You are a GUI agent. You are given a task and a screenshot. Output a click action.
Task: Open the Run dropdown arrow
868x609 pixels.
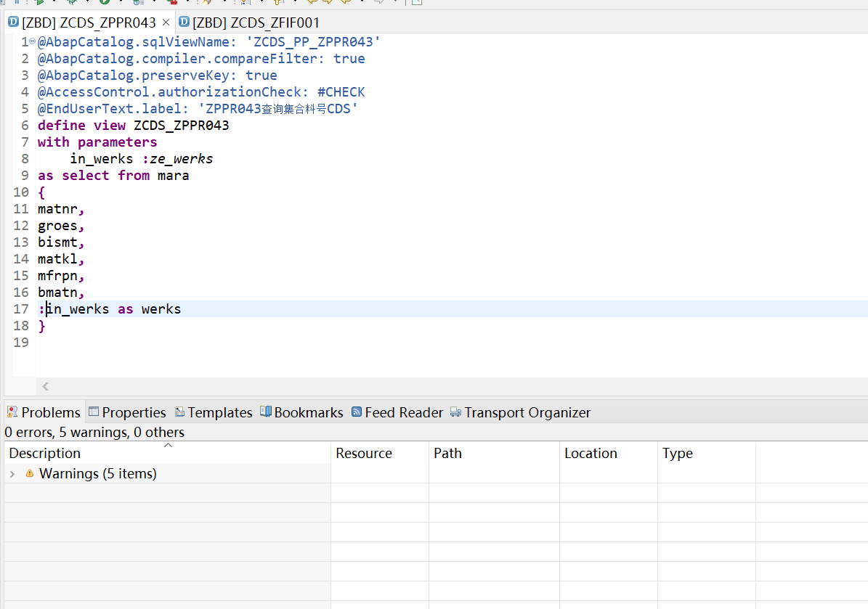click(x=54, y=4)
